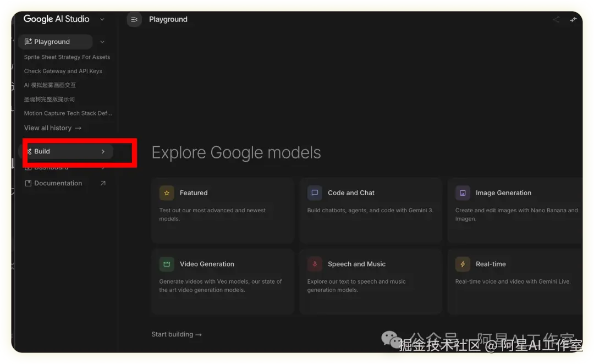Click the Code and Chat bubble icon
This screenshot has height=364, width=594.
(315, 193)
